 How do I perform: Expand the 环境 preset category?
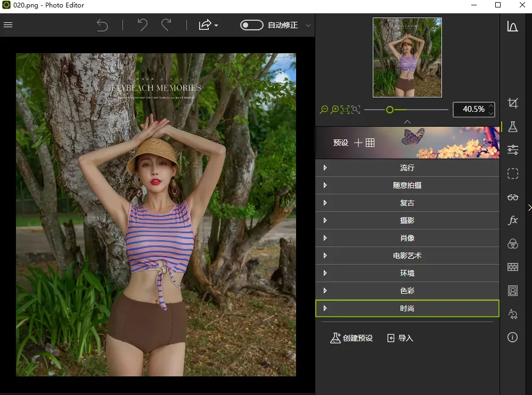click(x=407, y=273)
